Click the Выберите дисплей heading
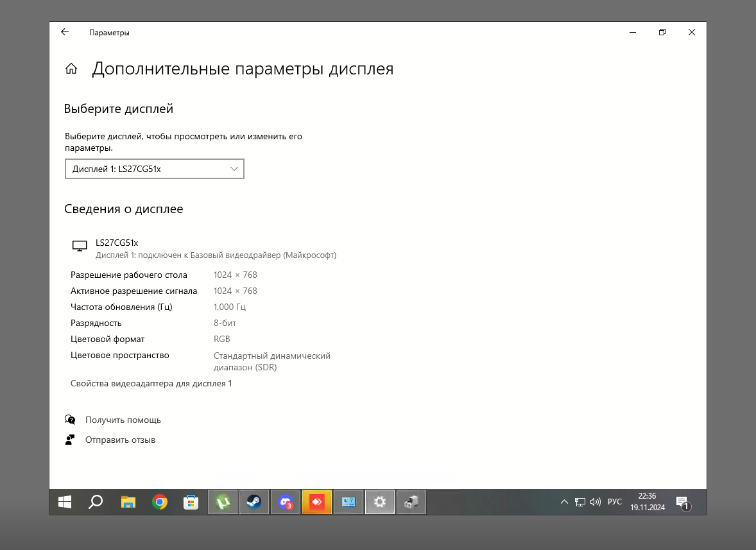The image size is (756, 550). tap(119, 109)
